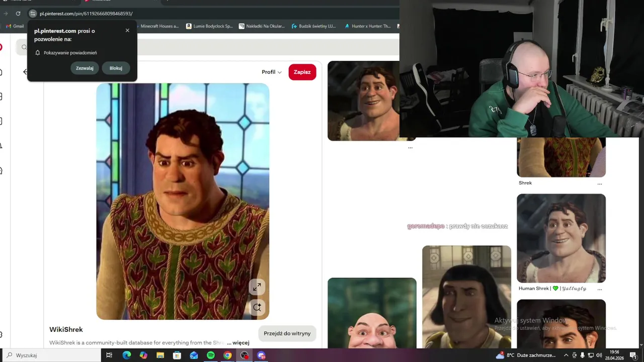
Task: Click the Pokazywanie powiadomień permission text
Action: (x=70, y=53)
